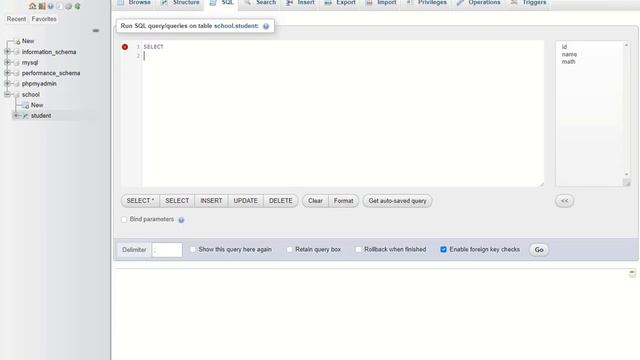This screenshot has width=640, height=360.
Task: Click new table icon under school
Action: [25, 105]
